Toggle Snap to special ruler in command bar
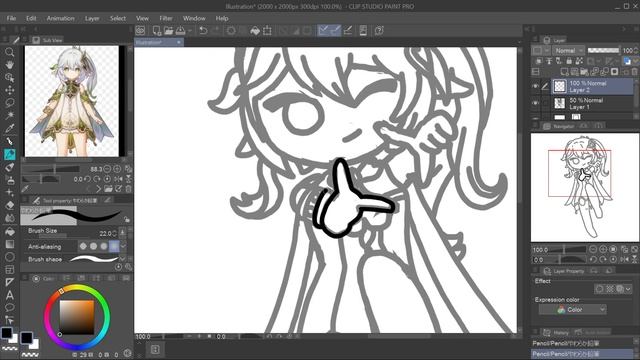Screen dimensions: 640x360 tap(336, 31)
